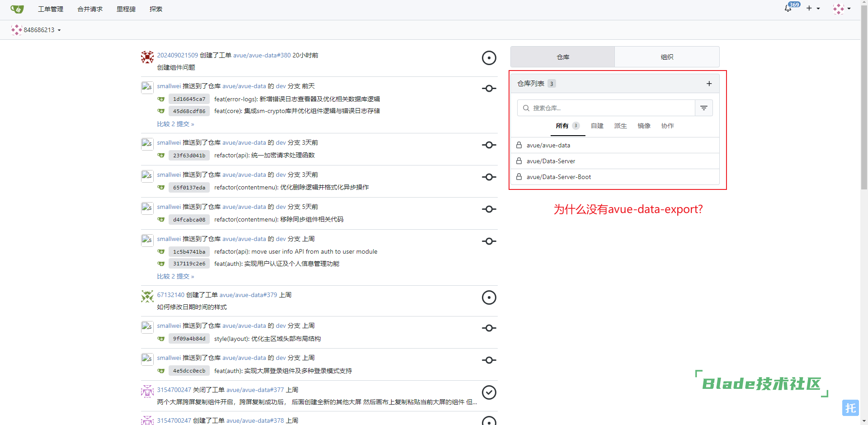The width and height of the screenshot is (868, 425).
Task: Open commit 1d16645ca7 hash link
Action: pos(189,99)
